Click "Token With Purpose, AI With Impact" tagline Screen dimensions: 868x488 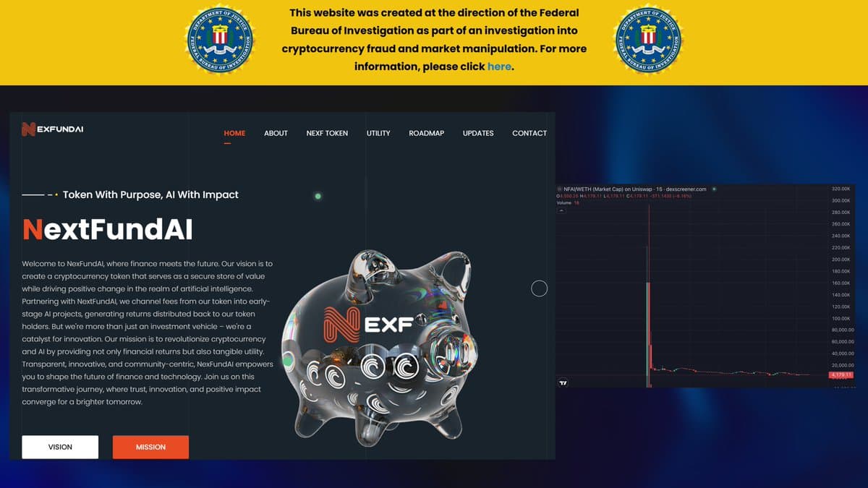click(x=150, y=194)
